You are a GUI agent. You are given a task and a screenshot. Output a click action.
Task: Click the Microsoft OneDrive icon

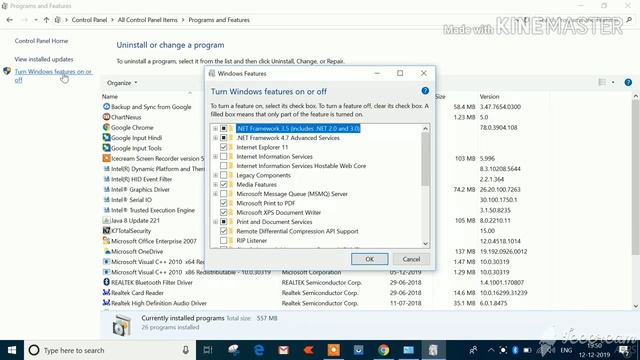tap(107, 251)
